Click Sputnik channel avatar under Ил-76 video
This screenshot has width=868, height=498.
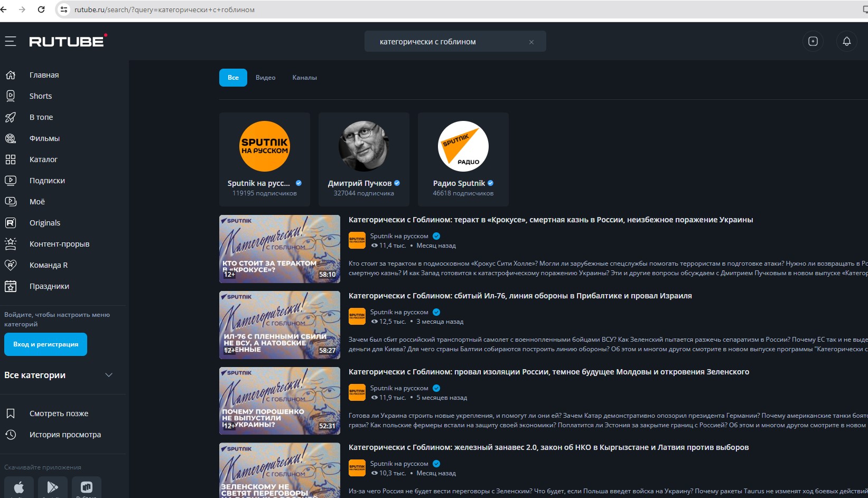357,316
